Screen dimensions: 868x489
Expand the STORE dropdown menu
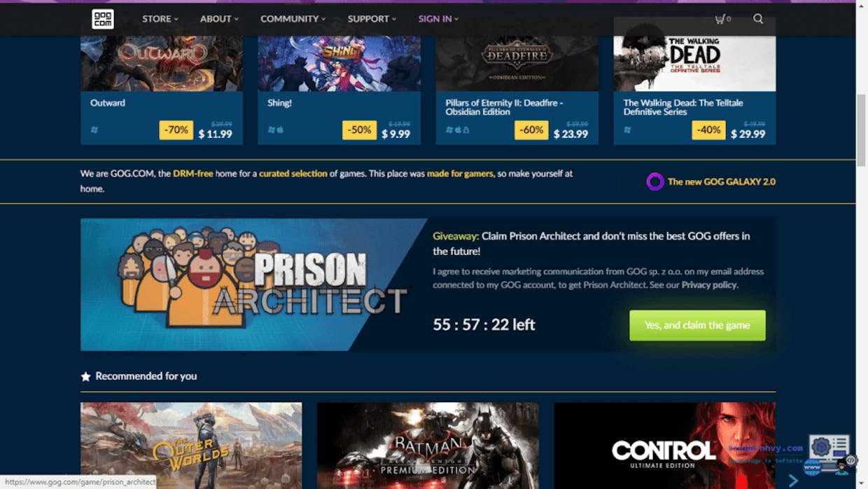click(x=160, y=19)
